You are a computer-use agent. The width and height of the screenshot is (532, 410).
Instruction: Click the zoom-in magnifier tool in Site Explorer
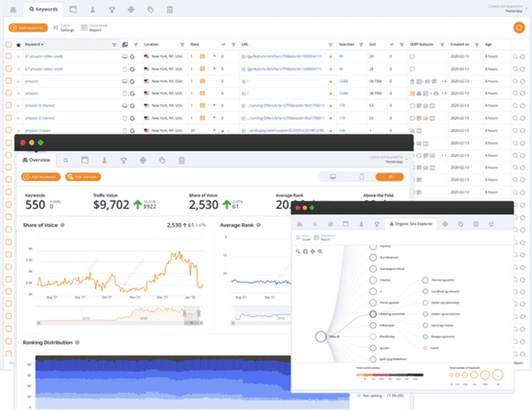(x=320, y=252)
